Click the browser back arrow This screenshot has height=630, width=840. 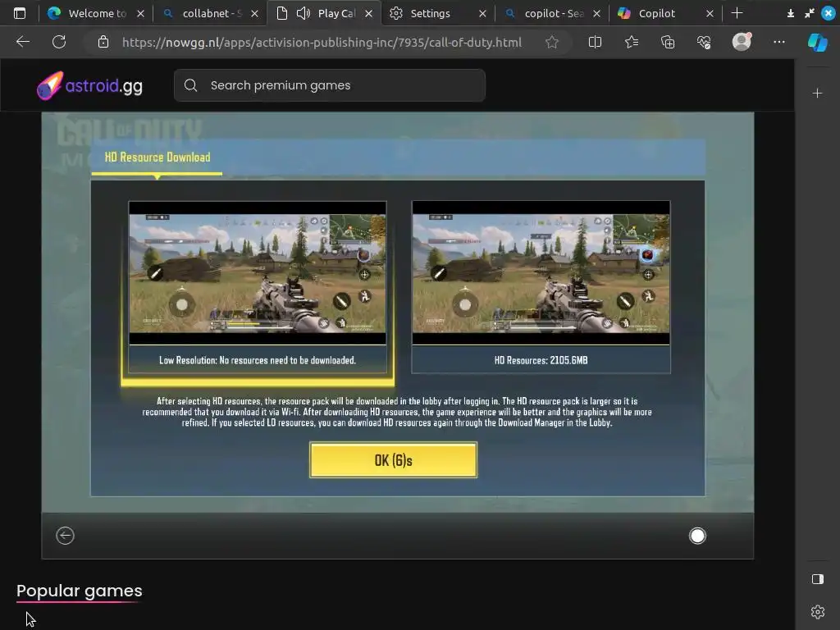point(22,42)
